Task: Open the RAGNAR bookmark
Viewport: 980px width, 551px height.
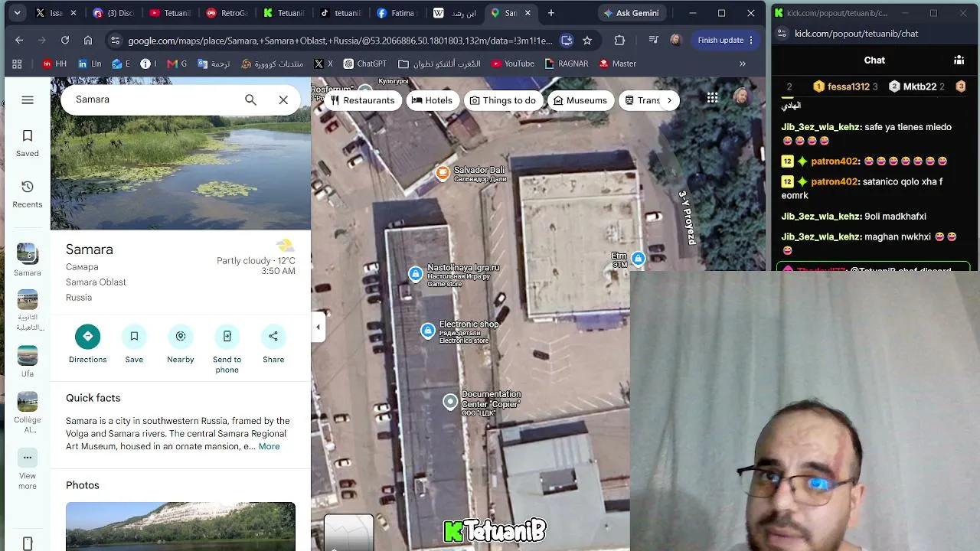Action: click(567, 64)
